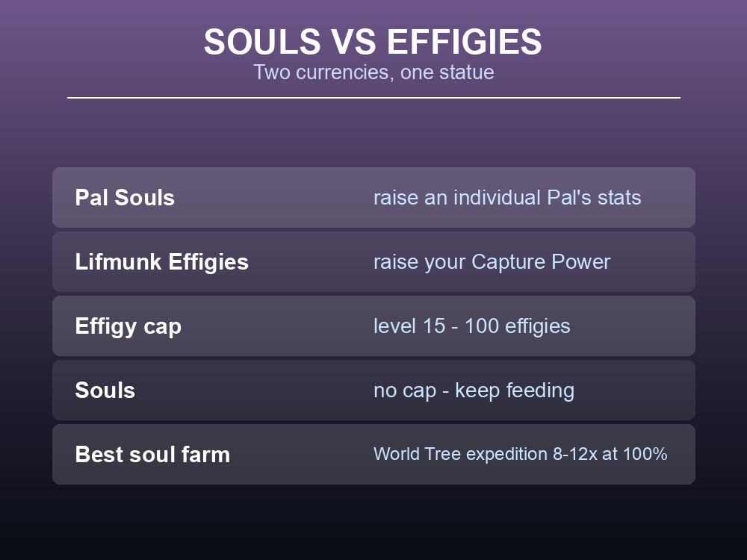This screenshot has height=560, width=747.
Task: Click the word feeding in Souls row
Action: [540, 391]
